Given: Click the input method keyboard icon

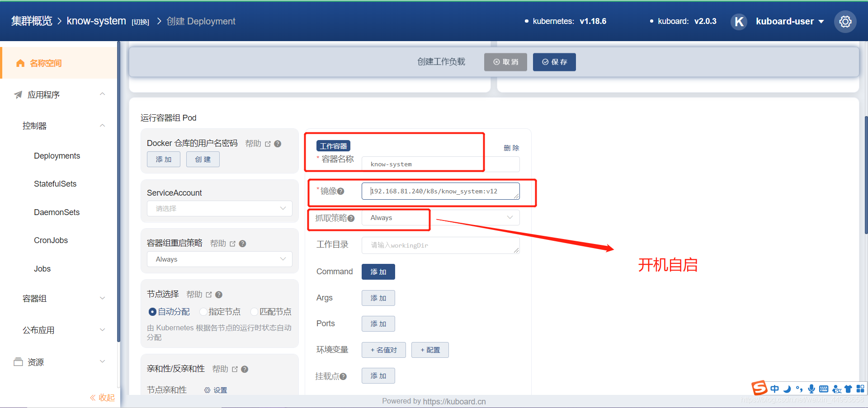Looking at the screenshot, I should coord(824,389).
